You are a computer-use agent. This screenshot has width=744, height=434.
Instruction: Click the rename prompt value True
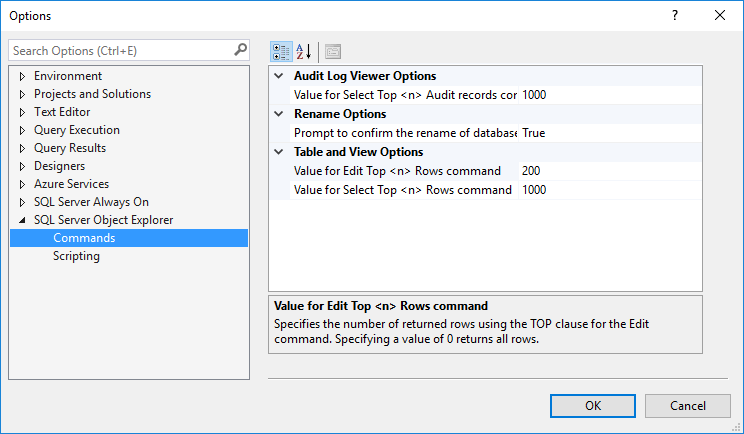[x=610, y=133]
